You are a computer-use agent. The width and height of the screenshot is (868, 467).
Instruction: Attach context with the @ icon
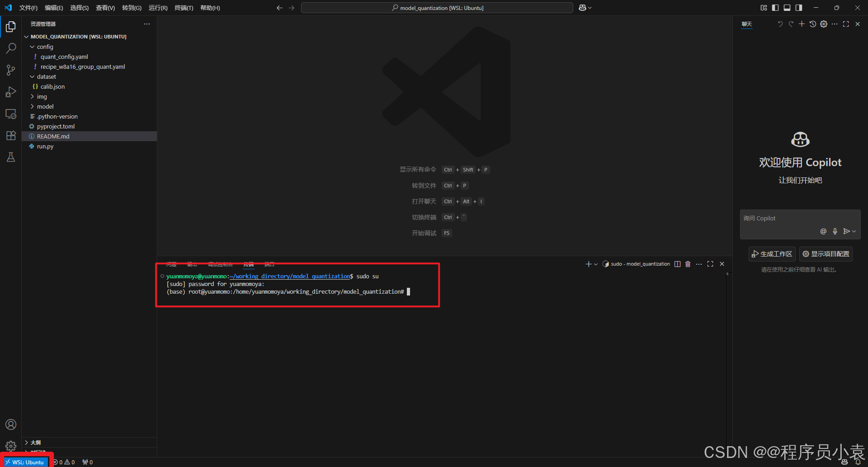823,231
